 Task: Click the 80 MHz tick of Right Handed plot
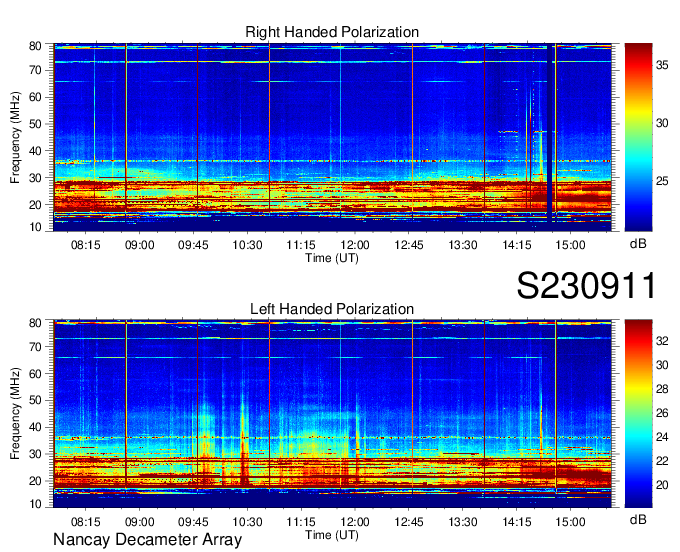35,46
